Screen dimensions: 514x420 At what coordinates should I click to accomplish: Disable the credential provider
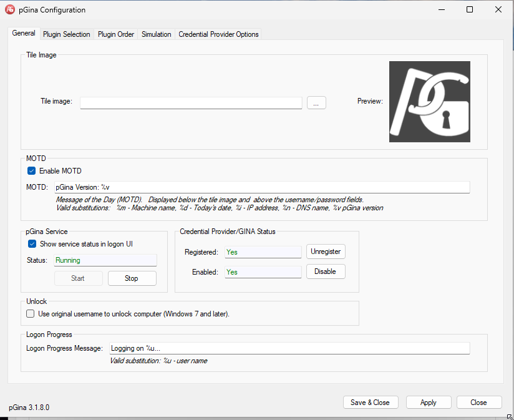pos(326,271)
